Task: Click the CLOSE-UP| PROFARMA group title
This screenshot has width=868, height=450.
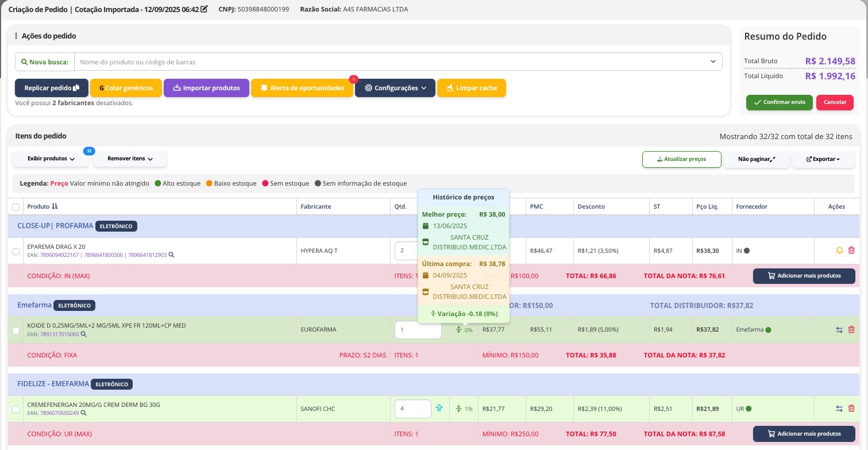Action: pyautogui.click(x=55, y=226)
